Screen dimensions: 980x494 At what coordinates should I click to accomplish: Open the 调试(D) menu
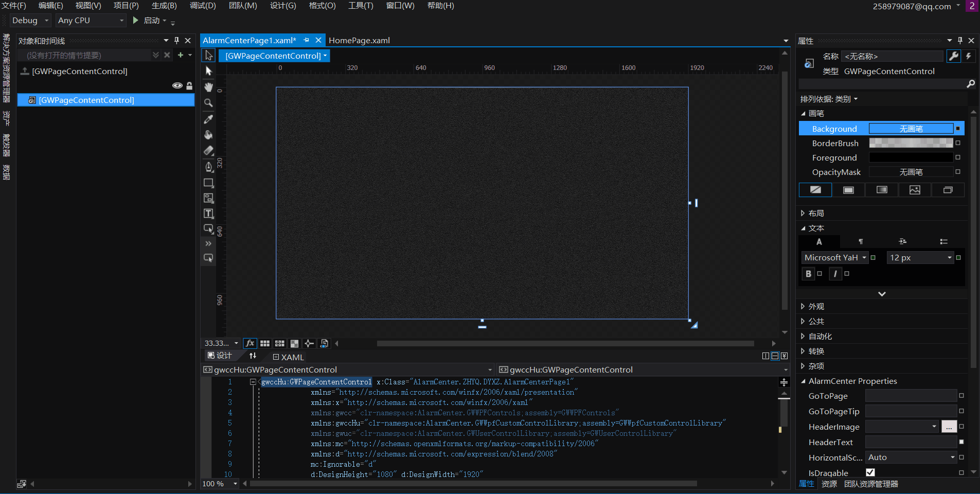coord(203,6)
